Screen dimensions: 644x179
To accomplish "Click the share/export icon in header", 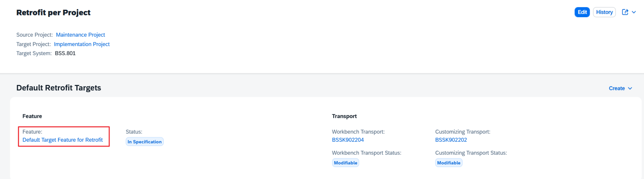I will tap(625, 12).
